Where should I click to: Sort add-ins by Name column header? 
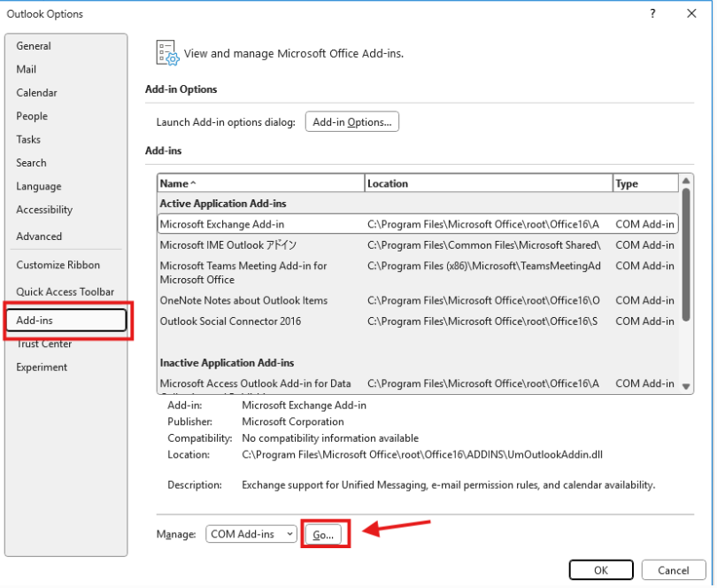260,183
